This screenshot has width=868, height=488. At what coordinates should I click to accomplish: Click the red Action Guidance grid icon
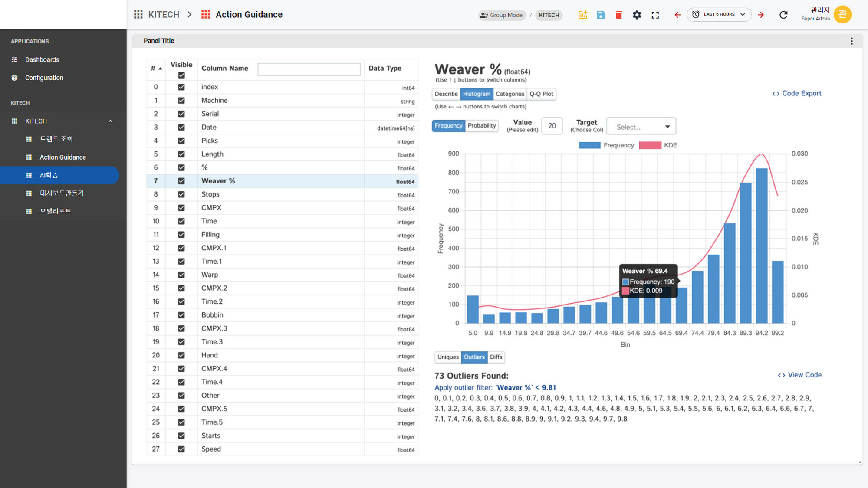pos(206,15)
